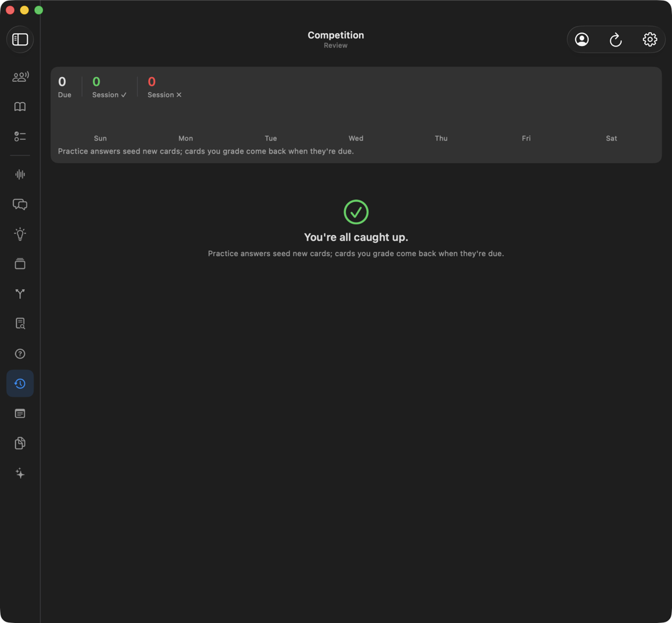Select the Sun day label

click(x=100, y=138)
